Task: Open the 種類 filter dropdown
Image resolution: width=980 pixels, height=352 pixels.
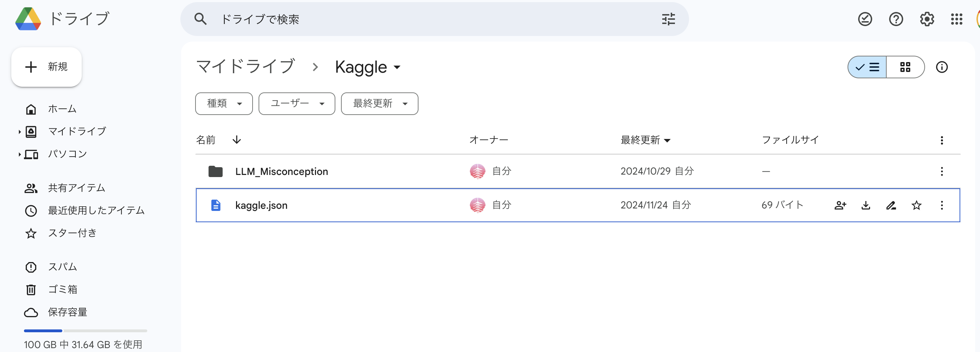Action: point(224,103)
